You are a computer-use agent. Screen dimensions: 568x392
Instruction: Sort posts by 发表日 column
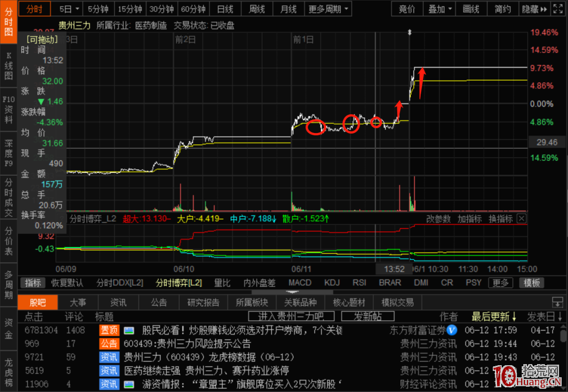(544, 317)
